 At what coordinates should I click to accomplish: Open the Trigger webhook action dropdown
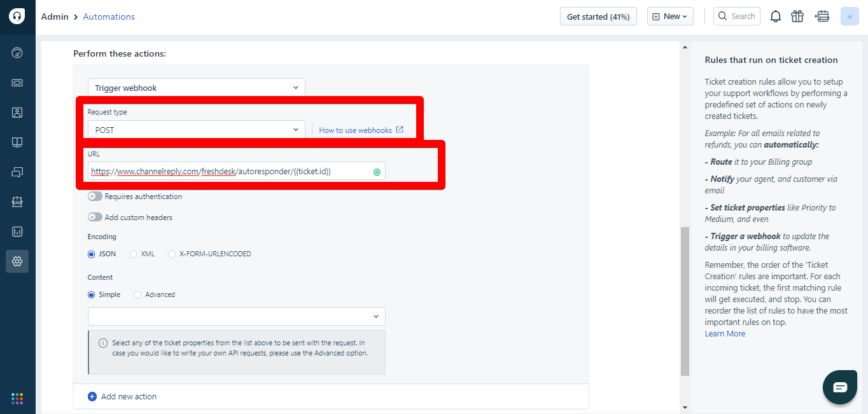point(197,88)
